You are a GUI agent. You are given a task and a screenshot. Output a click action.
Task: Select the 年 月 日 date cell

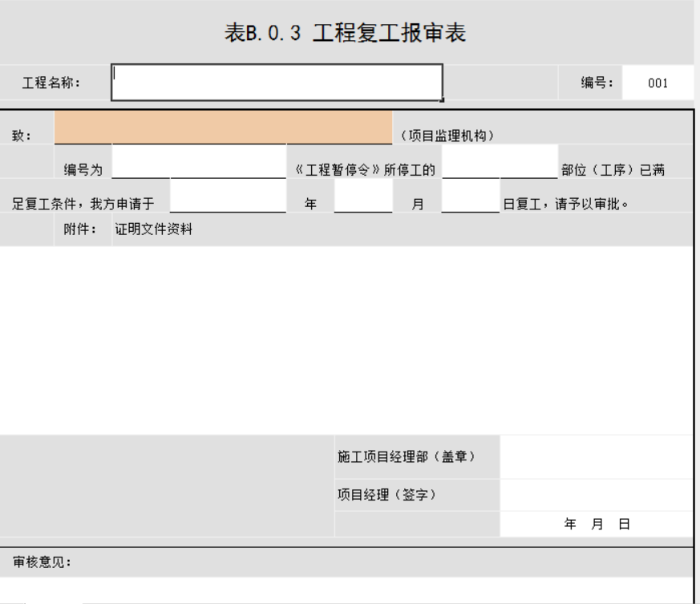coord(597,524)
